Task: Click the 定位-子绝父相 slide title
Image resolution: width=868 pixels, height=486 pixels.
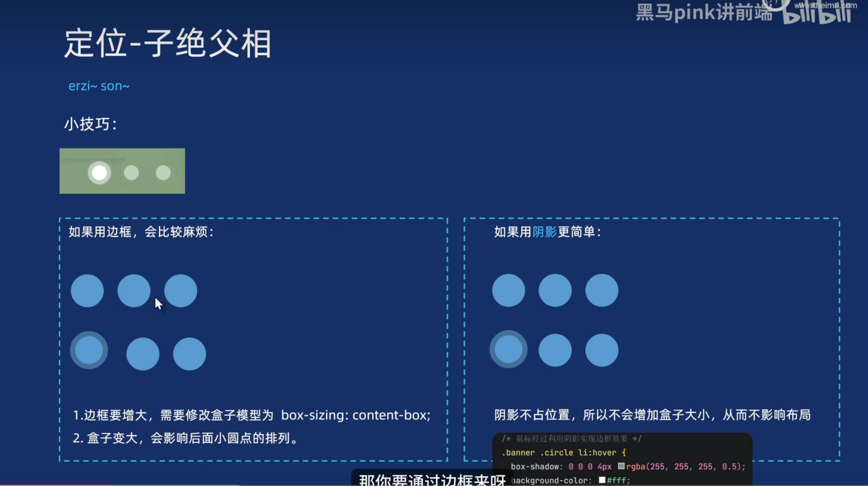Action: 168,44
